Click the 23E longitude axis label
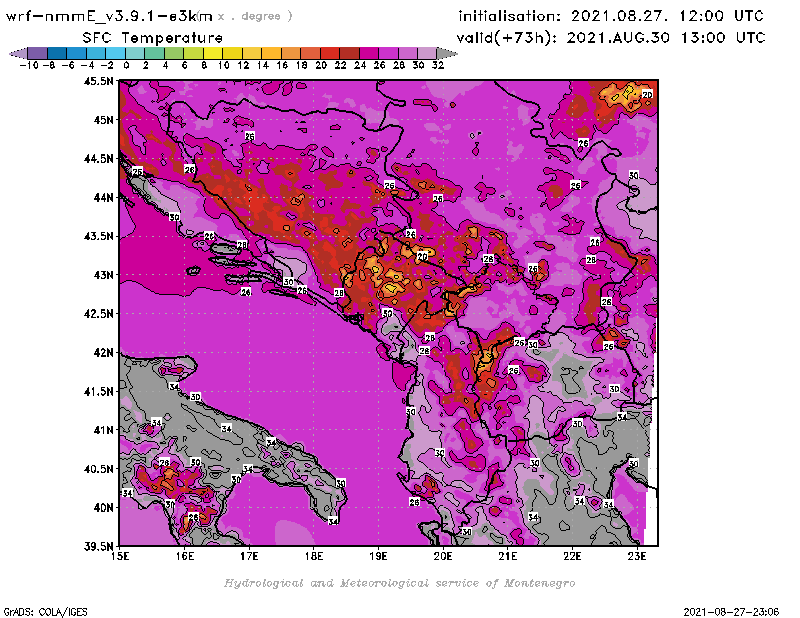Screen dimensions: 800x618 point(637,556)
